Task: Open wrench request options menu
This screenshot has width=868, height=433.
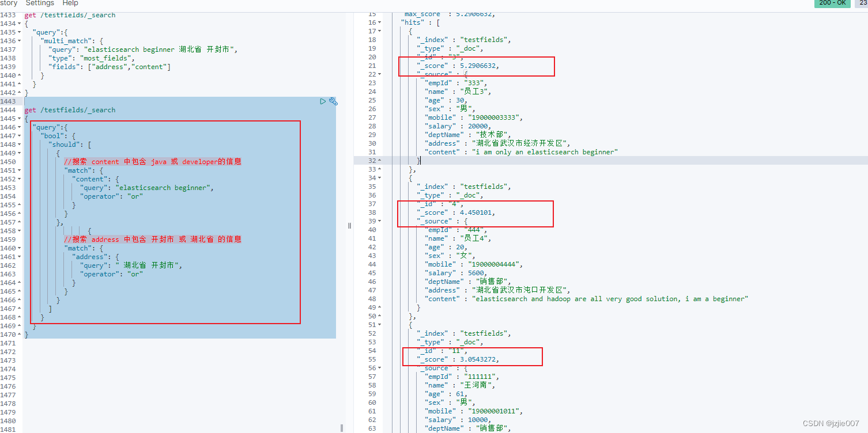Action: point(333,101)
